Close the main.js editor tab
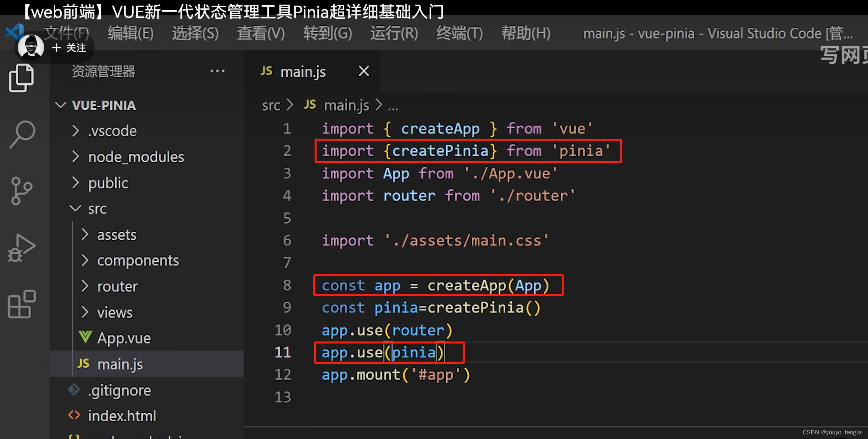Screen dimensions: 868x439 point(364,71)
